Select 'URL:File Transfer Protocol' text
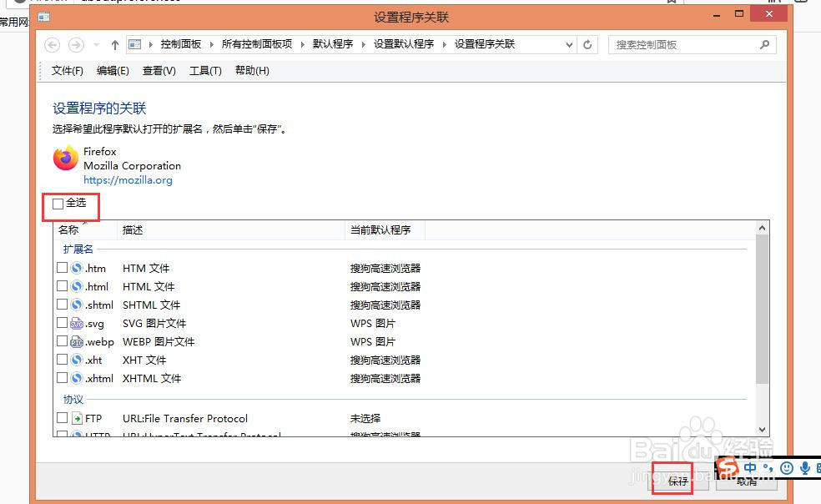This screenshot has height=504, width=821. point(185,419)
